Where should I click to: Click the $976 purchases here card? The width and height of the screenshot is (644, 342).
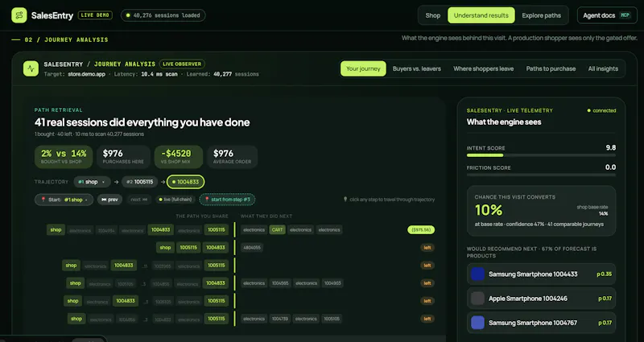click(123, 156)
